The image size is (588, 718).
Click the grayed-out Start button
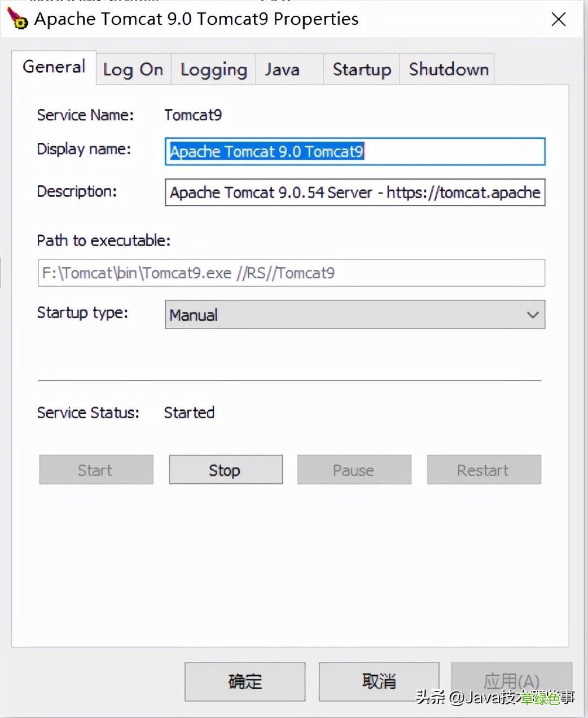point(96,470)
